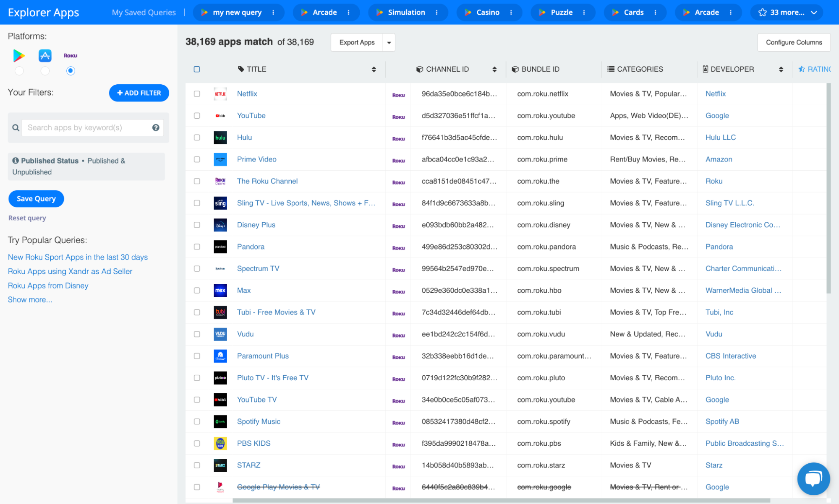Sort by Title column arrows
The height and width of the screenshot is (504, 839).
[374, 70]
